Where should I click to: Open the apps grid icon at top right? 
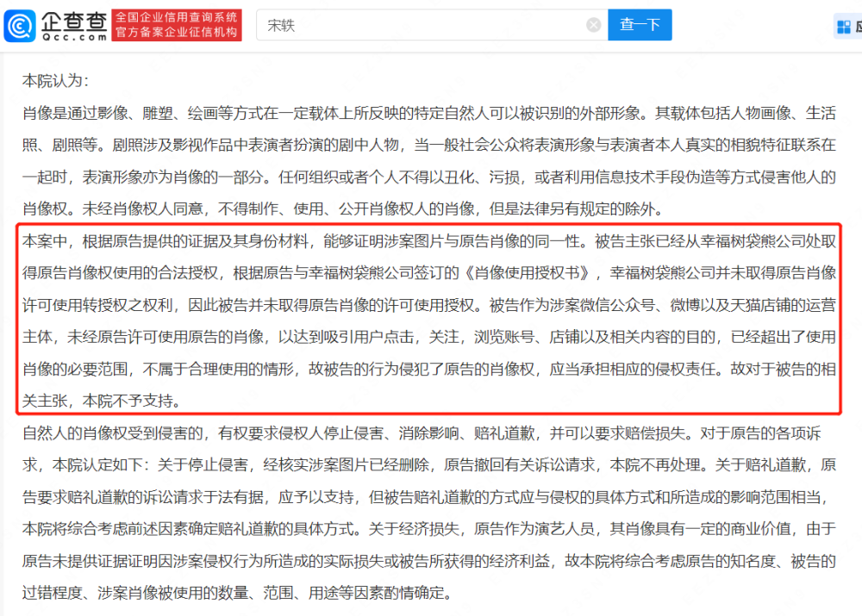tap(843, 27)
